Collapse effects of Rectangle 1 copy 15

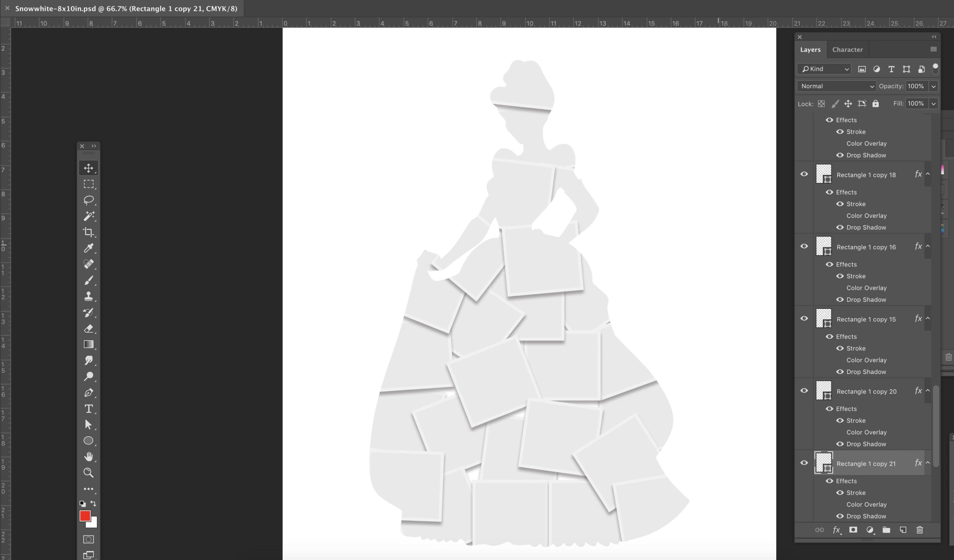click(928, 319)
